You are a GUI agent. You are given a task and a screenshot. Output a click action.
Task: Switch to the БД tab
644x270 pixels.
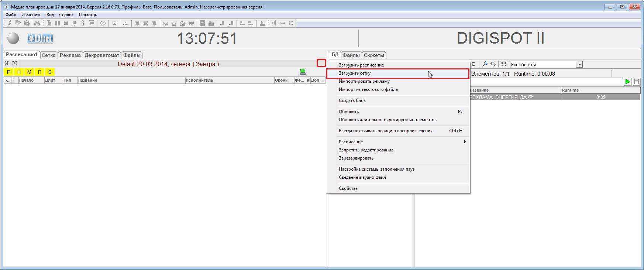[x=335, y=55]
